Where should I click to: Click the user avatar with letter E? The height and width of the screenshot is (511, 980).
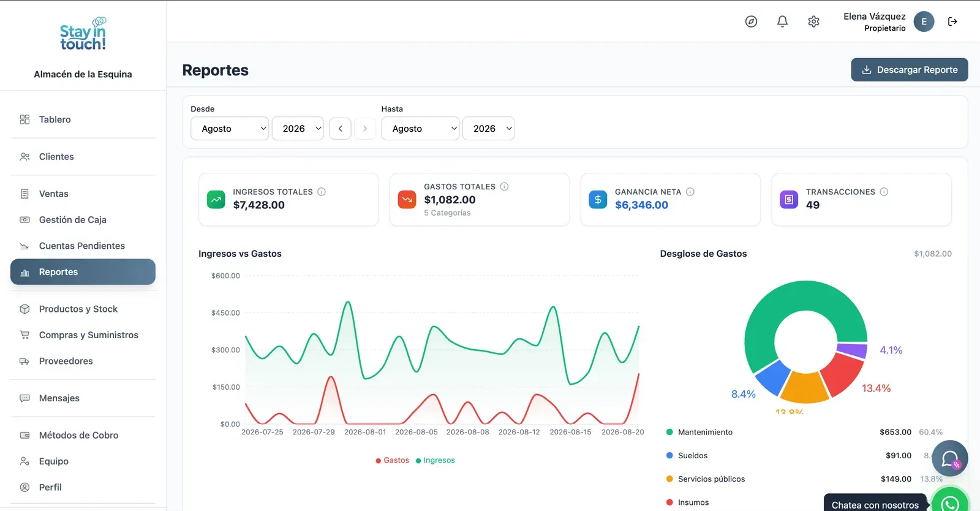coord(924,21)
